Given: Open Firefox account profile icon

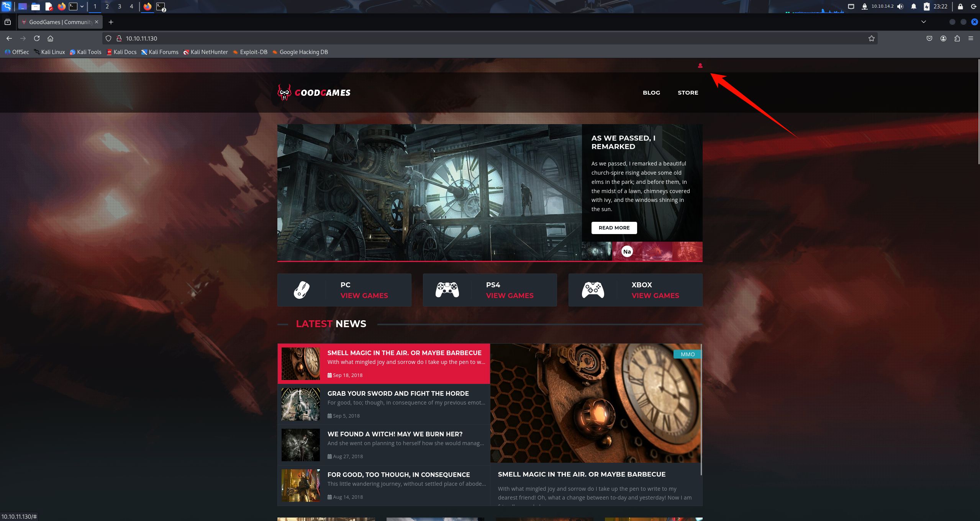Looking at the screenshot, I should click(943, 38).
